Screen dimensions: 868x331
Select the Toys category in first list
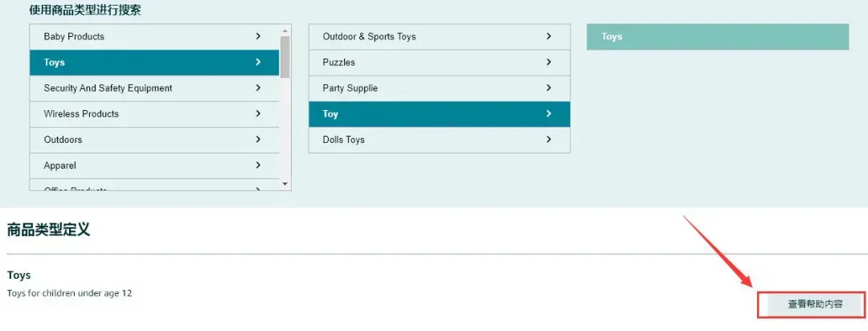click(154, 63)
